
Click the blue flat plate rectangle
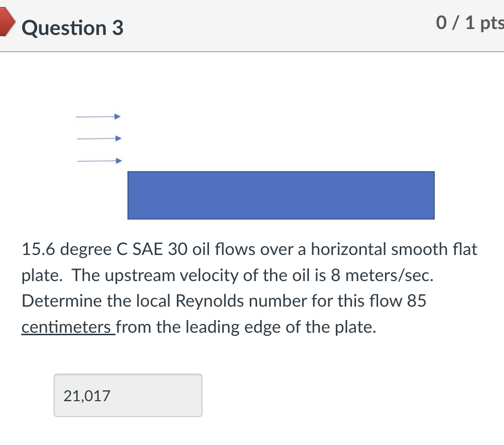280,195
